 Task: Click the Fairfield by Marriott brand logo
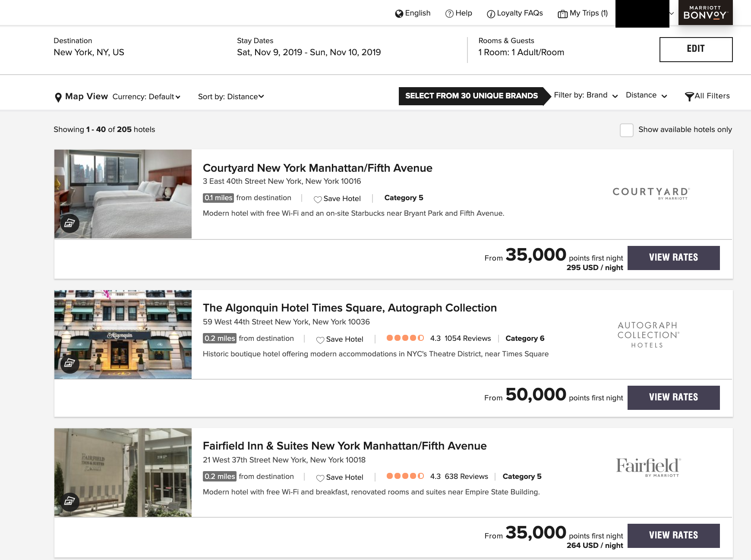click(648, 467)
